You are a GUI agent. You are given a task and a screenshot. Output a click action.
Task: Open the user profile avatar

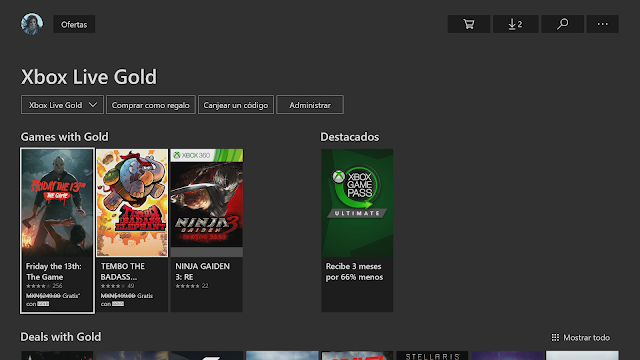(x=32, y=24)
